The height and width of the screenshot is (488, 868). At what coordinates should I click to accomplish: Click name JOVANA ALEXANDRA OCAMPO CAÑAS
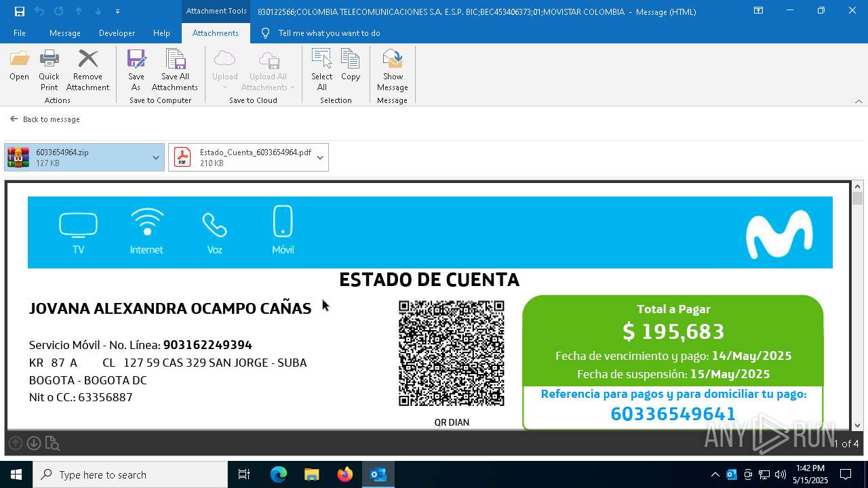[170, 308]
